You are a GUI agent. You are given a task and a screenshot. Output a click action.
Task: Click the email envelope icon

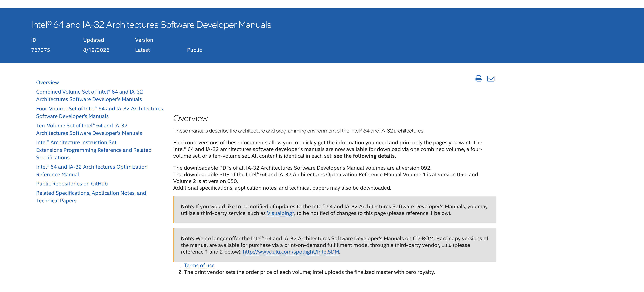(x=491, y=79)
